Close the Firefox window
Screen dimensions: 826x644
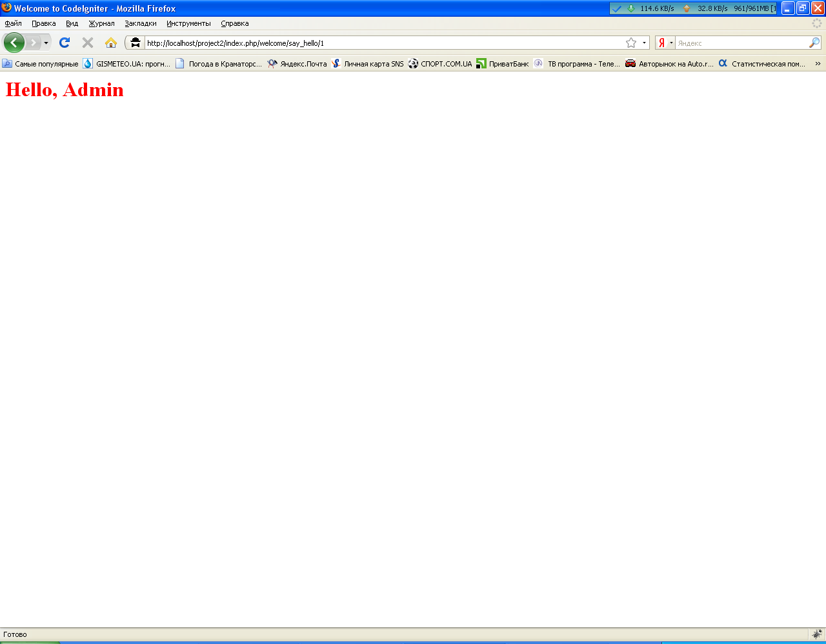click(818, 8)
